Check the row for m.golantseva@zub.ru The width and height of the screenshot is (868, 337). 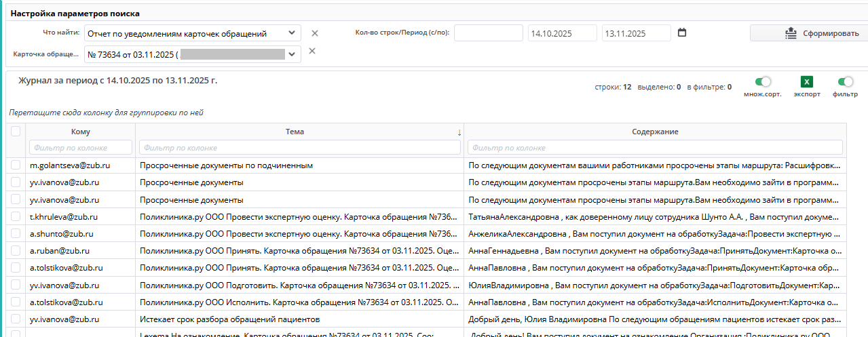click(x=16, y=165)
